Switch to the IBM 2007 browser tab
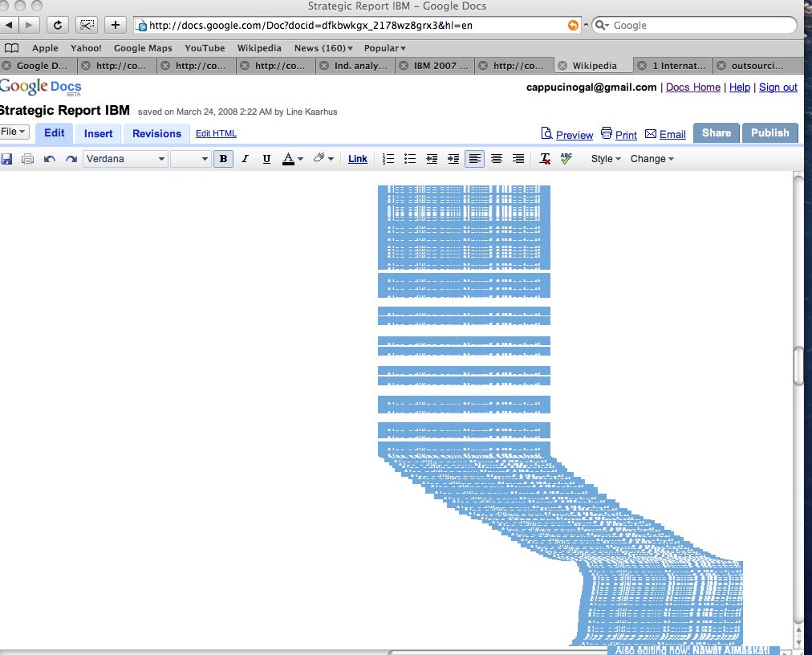This screenshot has width=812, height=655. (436, 66)
